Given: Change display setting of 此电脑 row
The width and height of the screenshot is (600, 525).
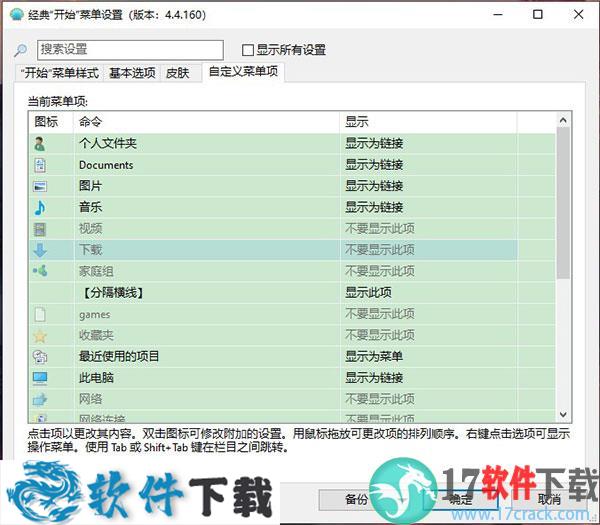Looking at the screenshot, I should coord(374,378).
